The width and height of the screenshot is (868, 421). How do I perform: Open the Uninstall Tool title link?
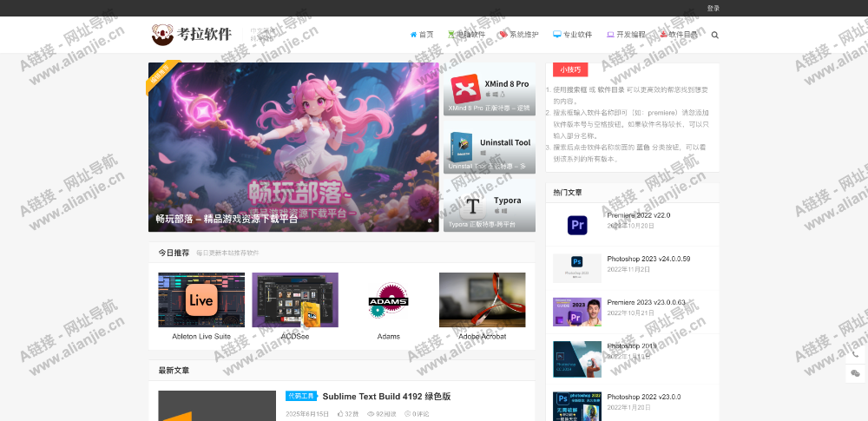[505, 142]
